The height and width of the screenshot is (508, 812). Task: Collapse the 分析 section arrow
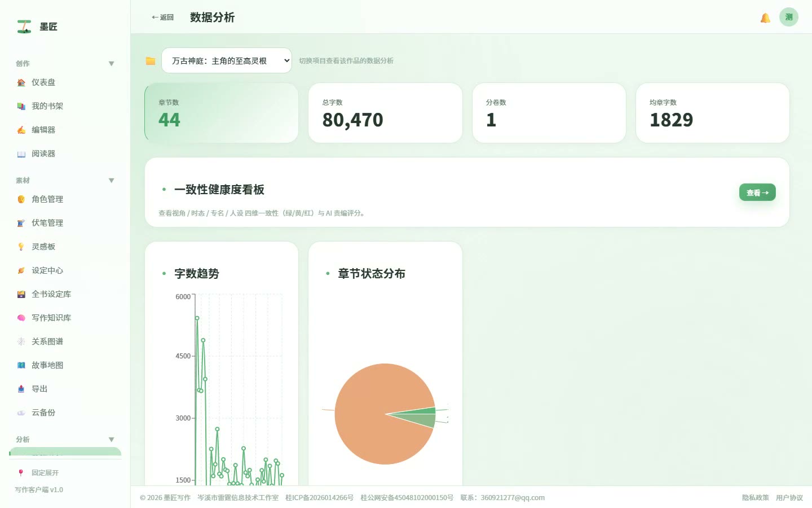click(111, 440)
